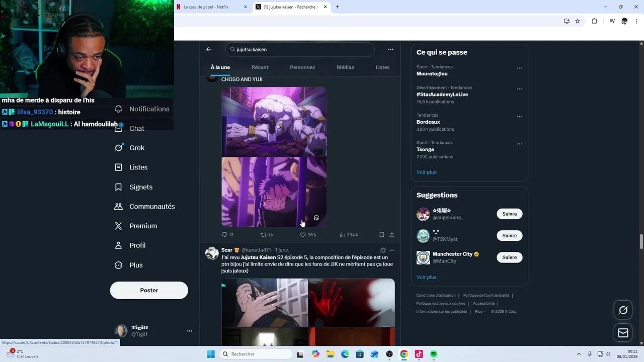Click the back arrow beside search box

[209, 49]
